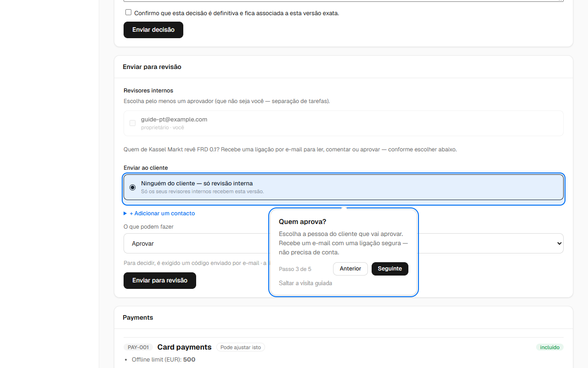The image size is (588, 368).
Task: Return to the Anterior tour step
Action: click(351, 269)
